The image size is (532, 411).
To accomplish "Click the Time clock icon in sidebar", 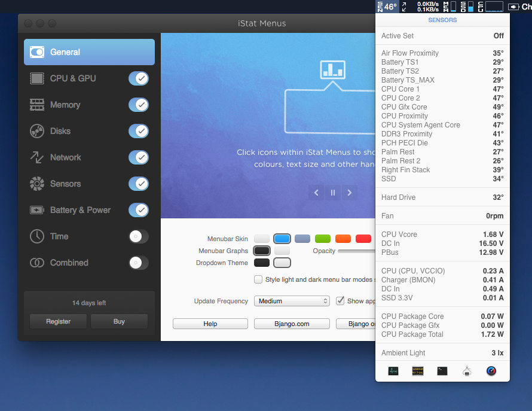I will [37, 236].
